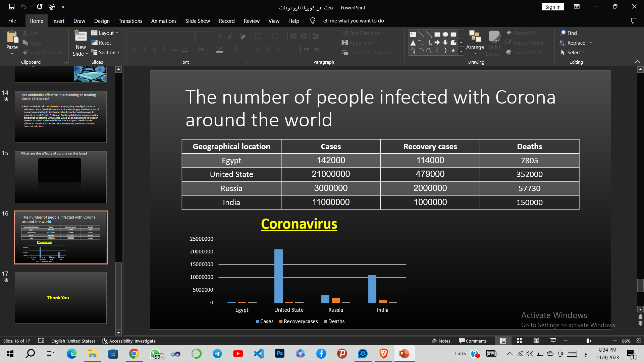This screenshot has width=644, height=362.
Task: Fit slide to current window icon
Action: 639,341
